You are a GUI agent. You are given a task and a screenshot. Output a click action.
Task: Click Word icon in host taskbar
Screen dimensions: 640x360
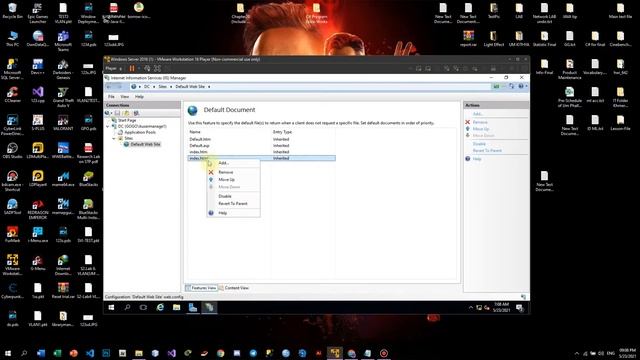click(41, 353)
